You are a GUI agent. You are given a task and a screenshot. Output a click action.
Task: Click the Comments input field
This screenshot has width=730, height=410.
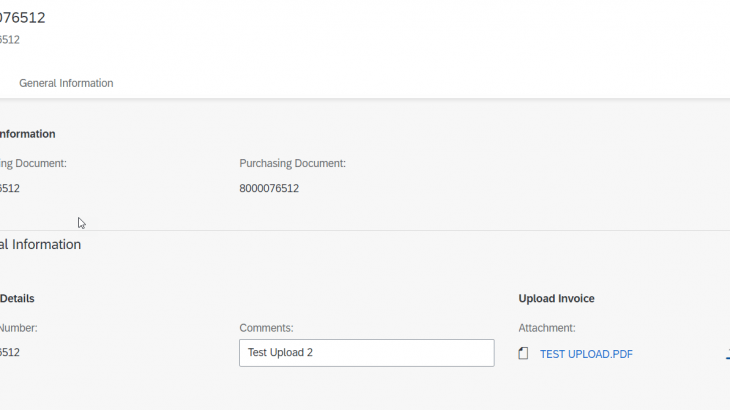366,353
